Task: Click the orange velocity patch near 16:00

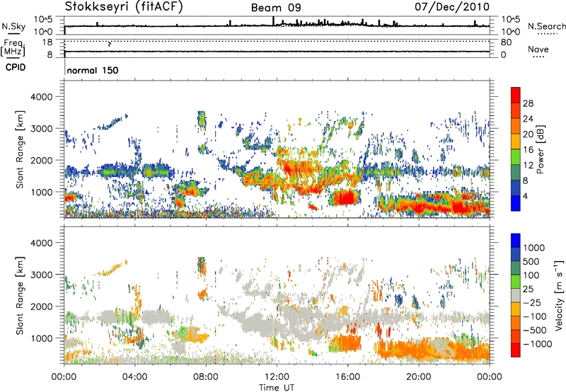Action: 346,343
